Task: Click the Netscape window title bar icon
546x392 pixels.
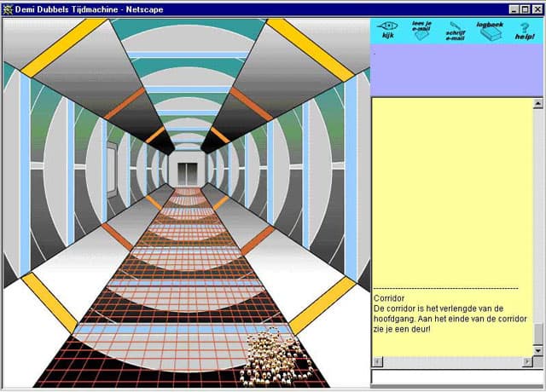Action: point(8,8)
